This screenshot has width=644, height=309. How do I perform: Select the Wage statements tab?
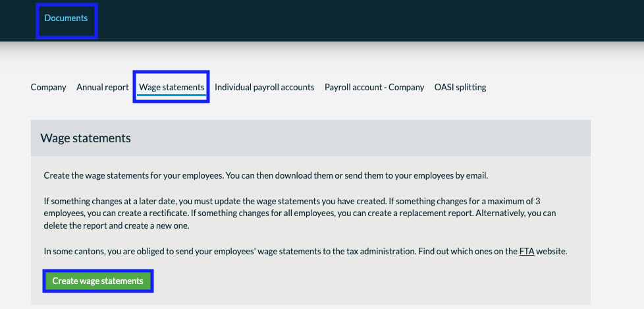click(172, 88)
